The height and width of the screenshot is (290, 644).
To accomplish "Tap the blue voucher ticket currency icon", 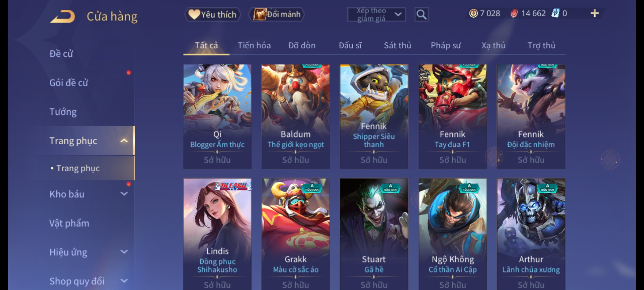I will tap(555, 13).
